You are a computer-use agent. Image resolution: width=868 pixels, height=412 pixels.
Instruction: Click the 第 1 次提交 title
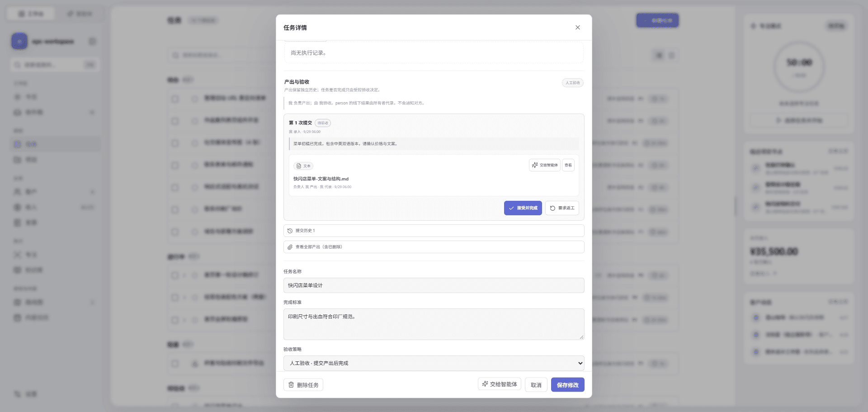(x=301, y=123)
